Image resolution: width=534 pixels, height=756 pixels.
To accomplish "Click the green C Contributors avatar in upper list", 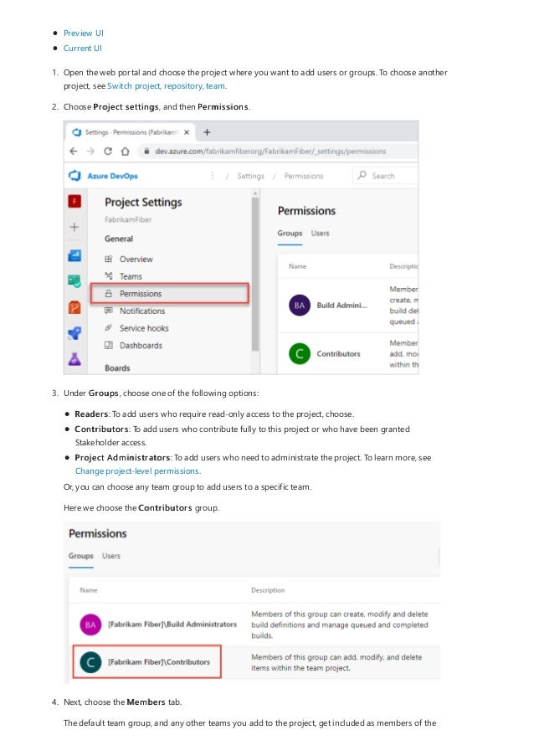I will tap(300, 353).
